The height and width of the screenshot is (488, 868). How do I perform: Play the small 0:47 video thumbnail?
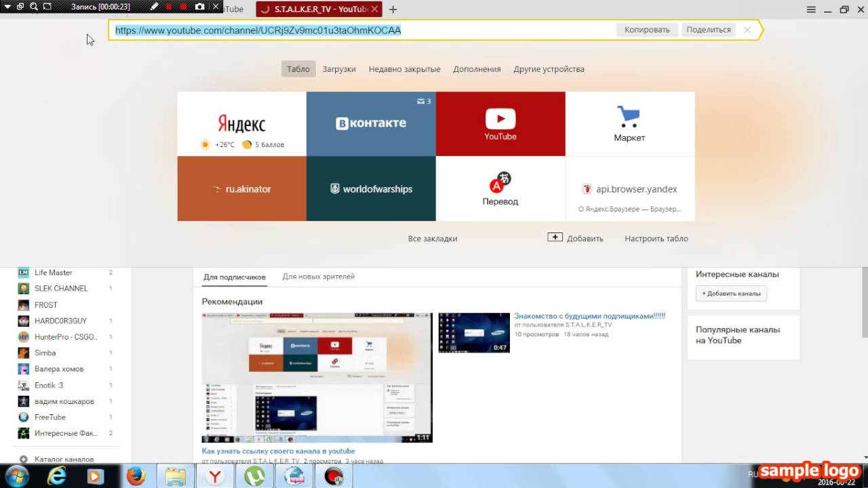pyautogui.click(x=474, y=333)
